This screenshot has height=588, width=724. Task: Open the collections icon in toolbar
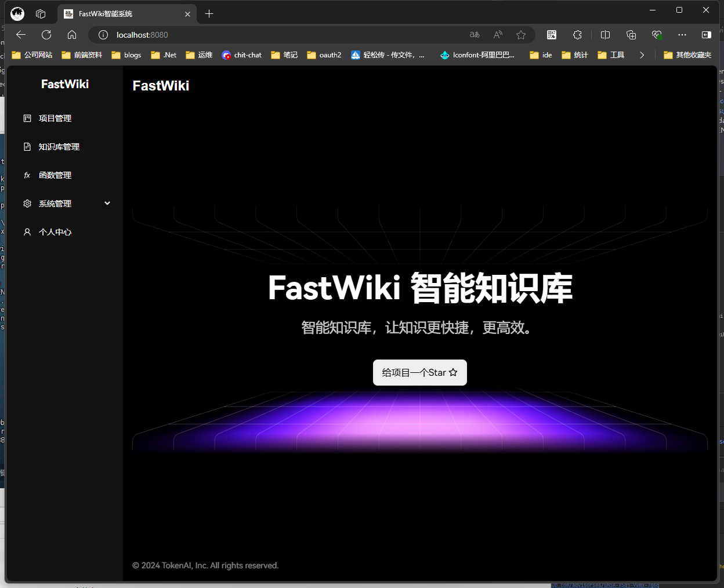631,35
